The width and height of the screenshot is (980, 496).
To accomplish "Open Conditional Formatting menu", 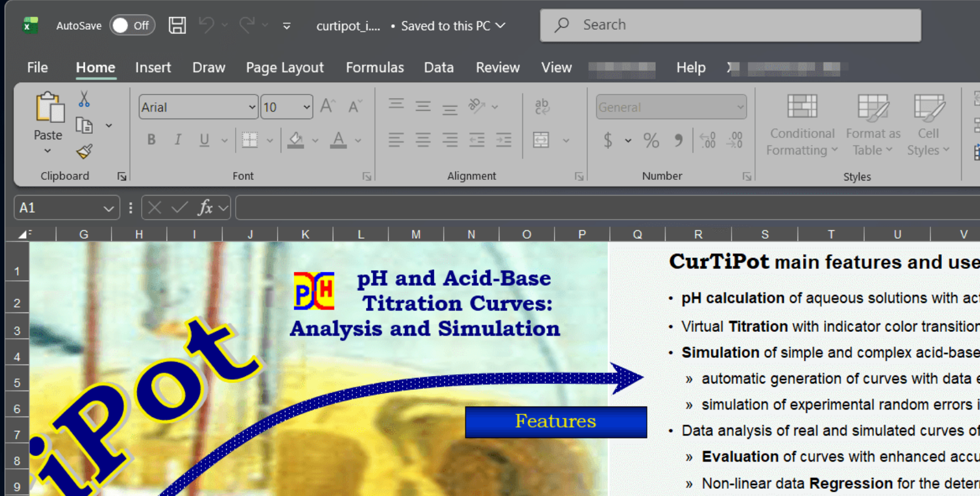I will pyautogui.click(x=802, y=125).
